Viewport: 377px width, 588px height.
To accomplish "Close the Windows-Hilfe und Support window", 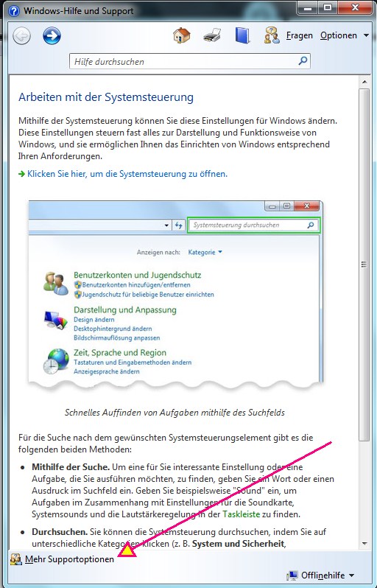I will pyautogui.click(x=353, y=7).
